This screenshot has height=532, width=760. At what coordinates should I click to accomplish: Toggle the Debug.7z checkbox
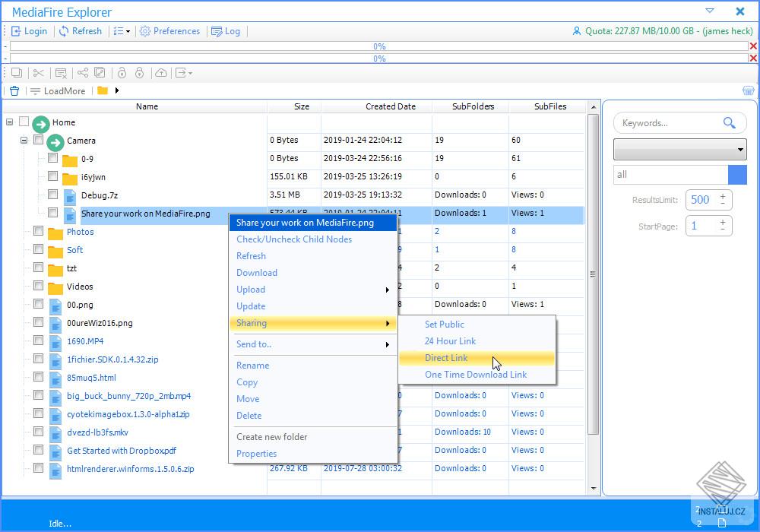tap(53, 195)
